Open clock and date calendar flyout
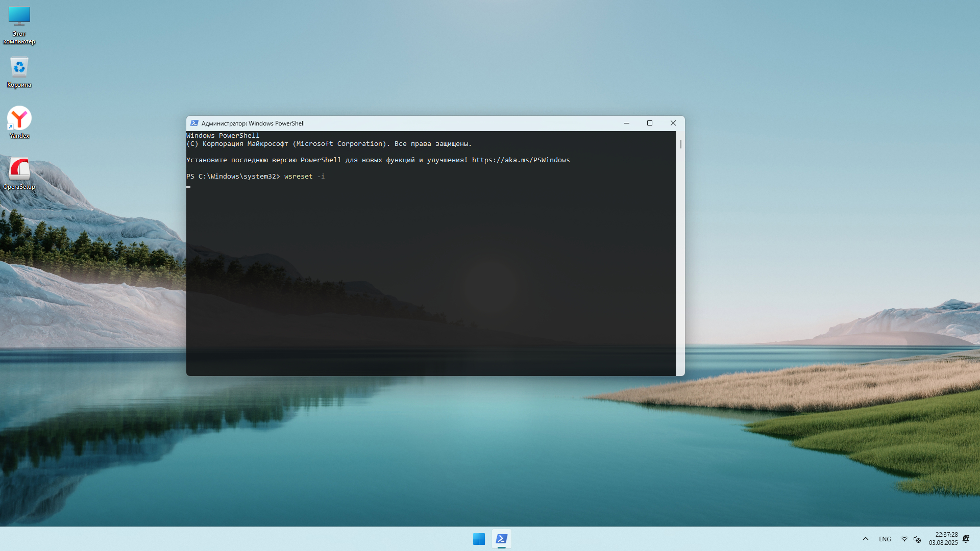 tap(943, 539)
